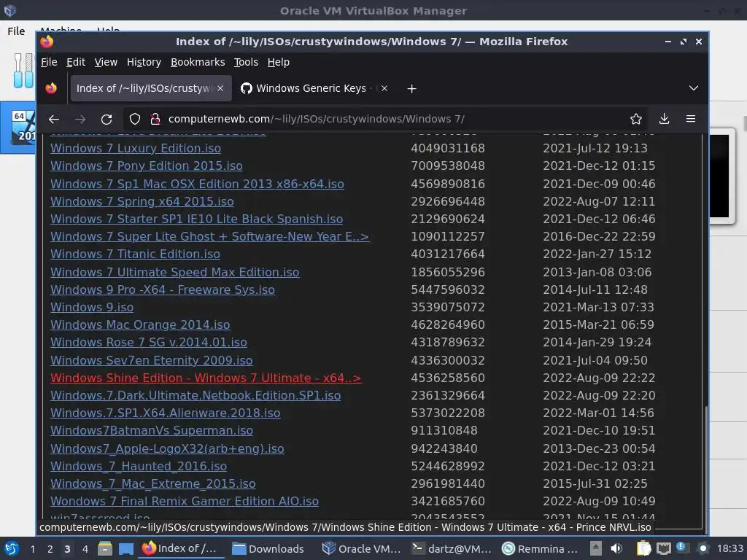This screenshot has width=747, height=560.
Task: Open the system application menu launcher
Action: (11, 548)
